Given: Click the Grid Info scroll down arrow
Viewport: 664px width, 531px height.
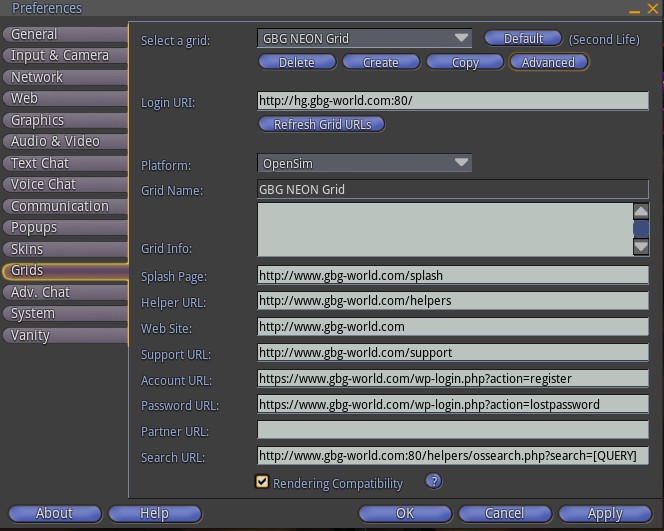Looking at the screenshot, I should click(641, 247).
